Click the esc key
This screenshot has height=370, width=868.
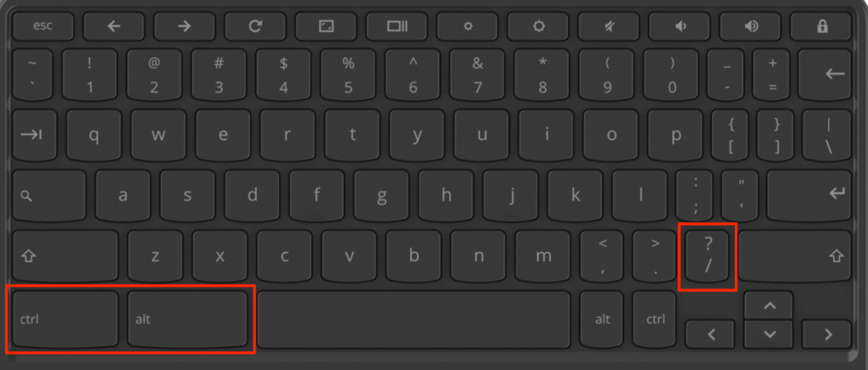pyautogui.click(x=43, y=26)
